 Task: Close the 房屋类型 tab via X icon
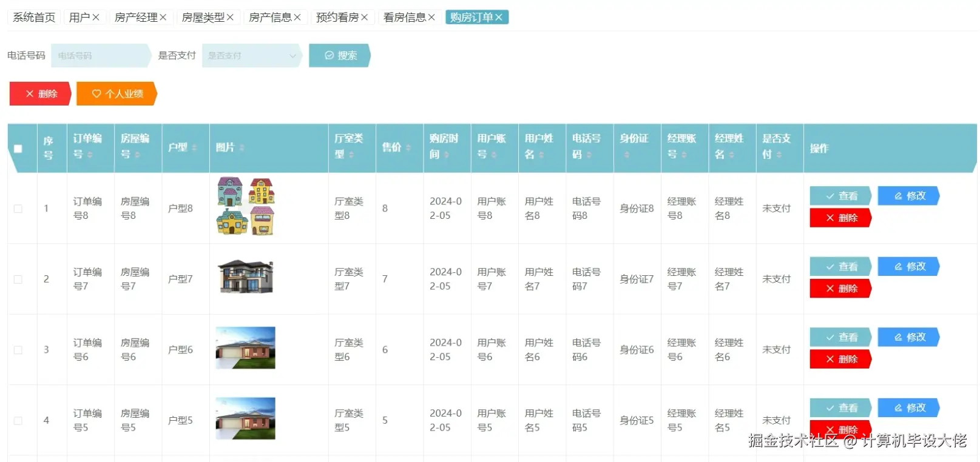tap(230, 18)
